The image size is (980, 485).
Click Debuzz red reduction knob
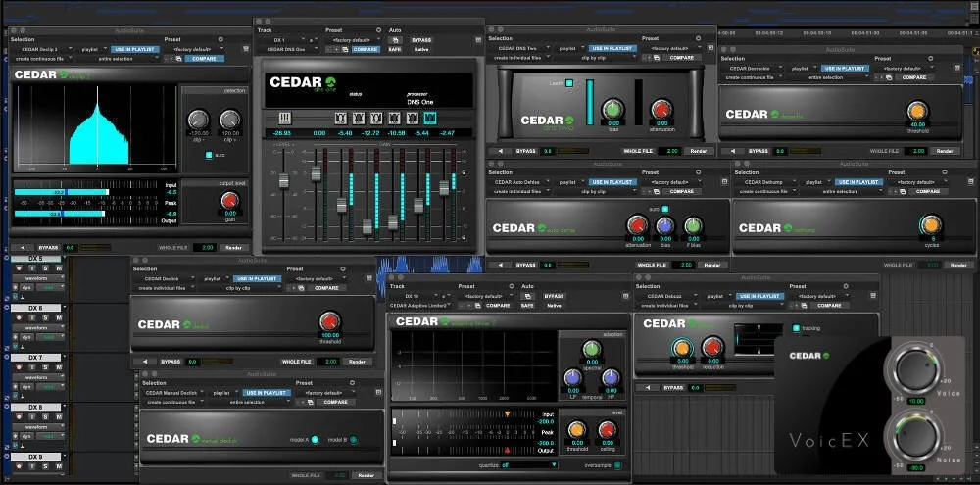point(712,348)
